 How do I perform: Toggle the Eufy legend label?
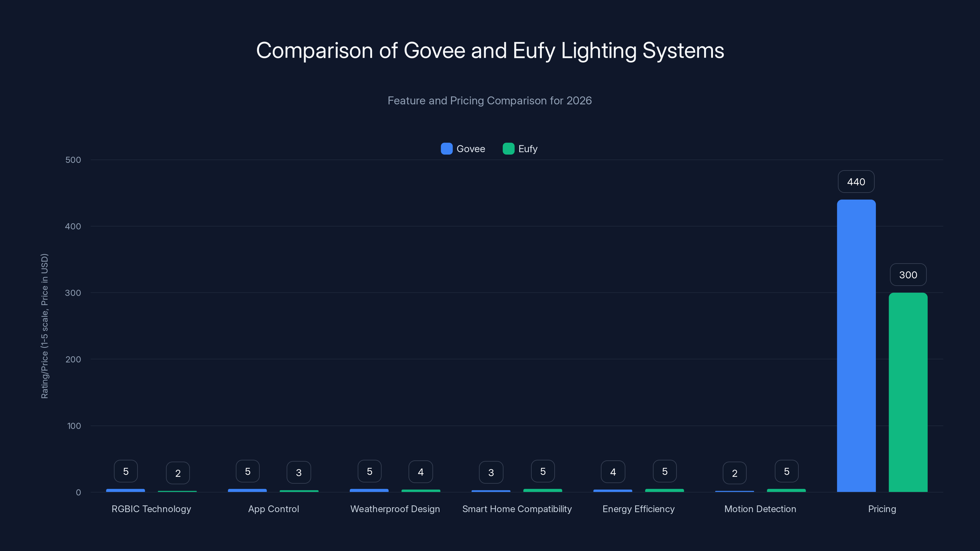pyautogui.click(x=528, y=149)
